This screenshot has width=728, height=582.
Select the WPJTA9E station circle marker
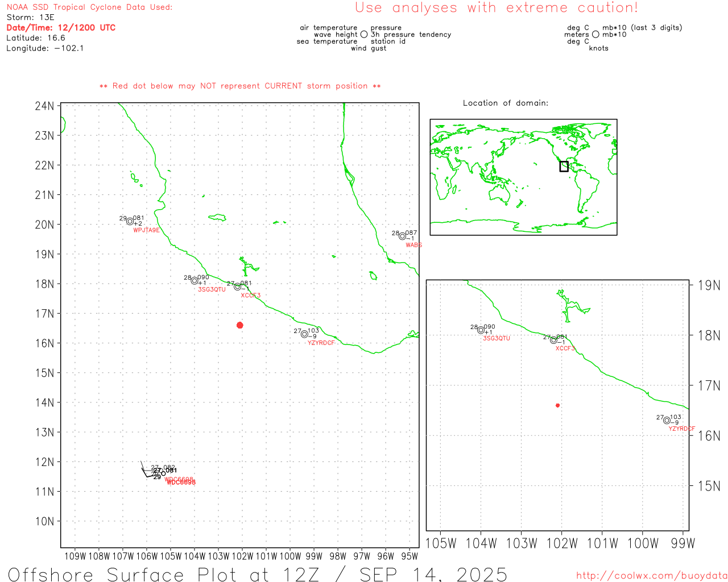click(130, 221)
